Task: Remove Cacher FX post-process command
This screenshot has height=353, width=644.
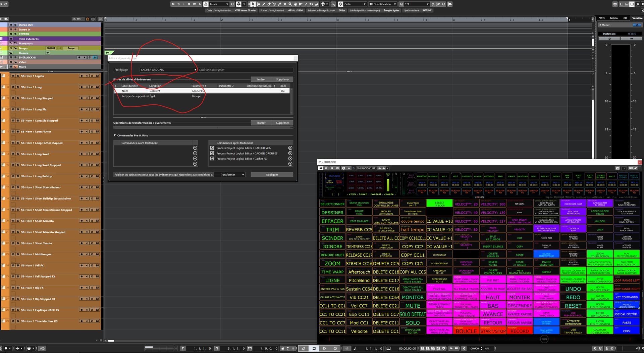Action: point(290,159)
